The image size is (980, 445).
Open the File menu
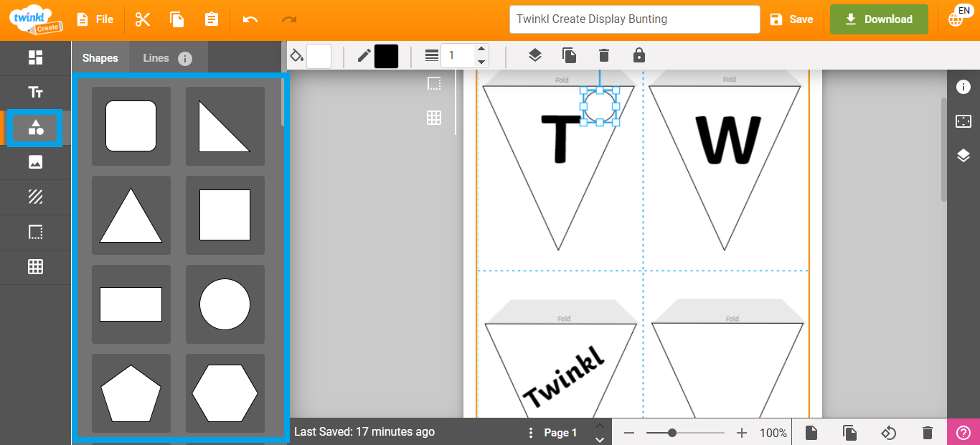[x=95, y=19]
